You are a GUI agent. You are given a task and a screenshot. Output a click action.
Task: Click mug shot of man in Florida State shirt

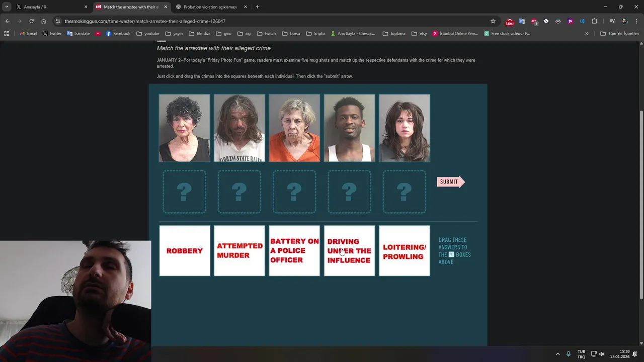point(239,128)
